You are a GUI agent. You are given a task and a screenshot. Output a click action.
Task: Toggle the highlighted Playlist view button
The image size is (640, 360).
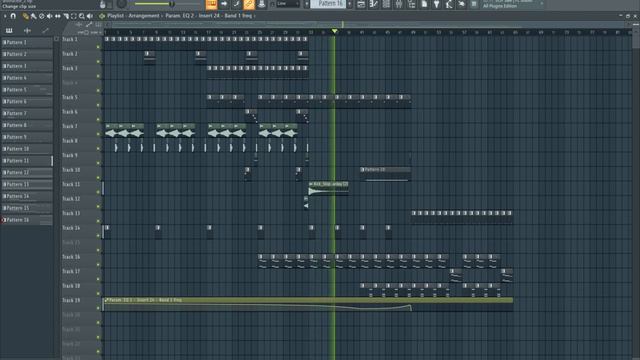[211, 4]
